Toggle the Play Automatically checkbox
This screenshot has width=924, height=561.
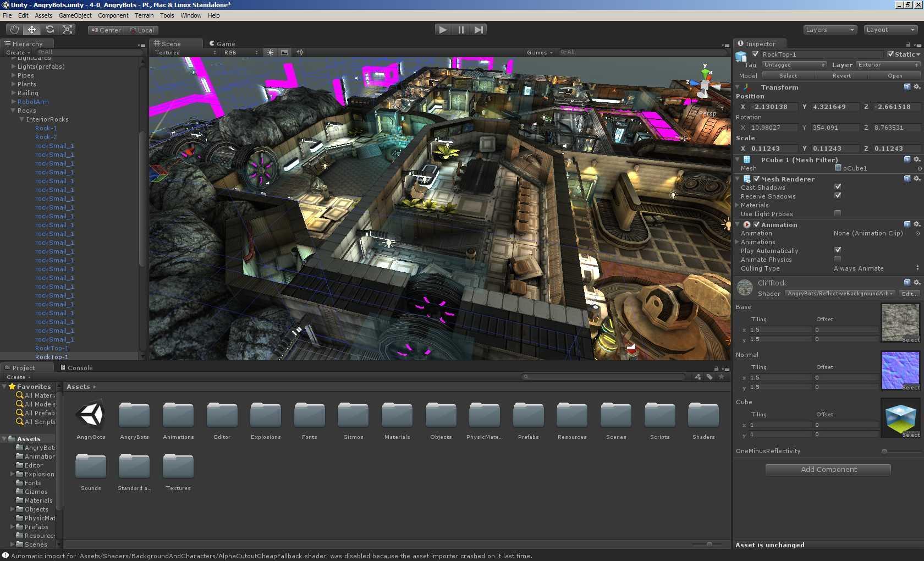[838, 250]
